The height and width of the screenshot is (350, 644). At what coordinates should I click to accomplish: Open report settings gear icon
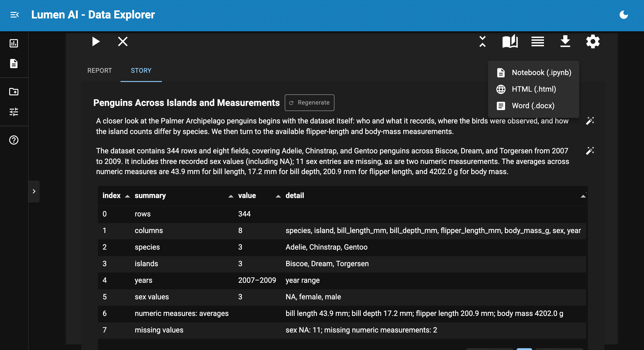593,41
